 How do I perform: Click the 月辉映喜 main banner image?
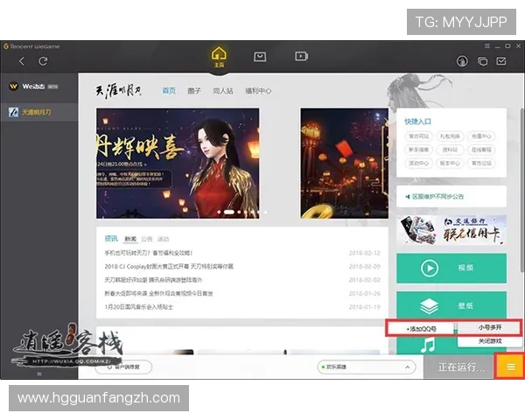(x=178, y=163)
